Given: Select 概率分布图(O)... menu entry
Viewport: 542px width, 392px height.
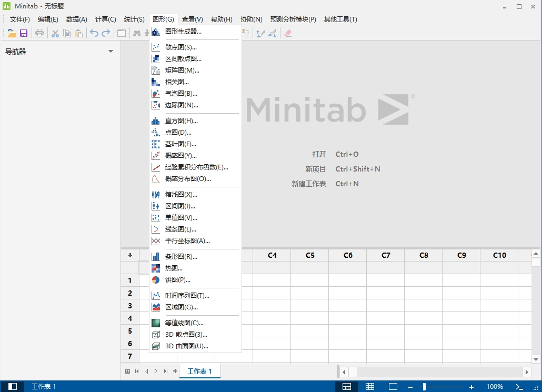Looking at the screenshot, I should [x=195, y=179].
